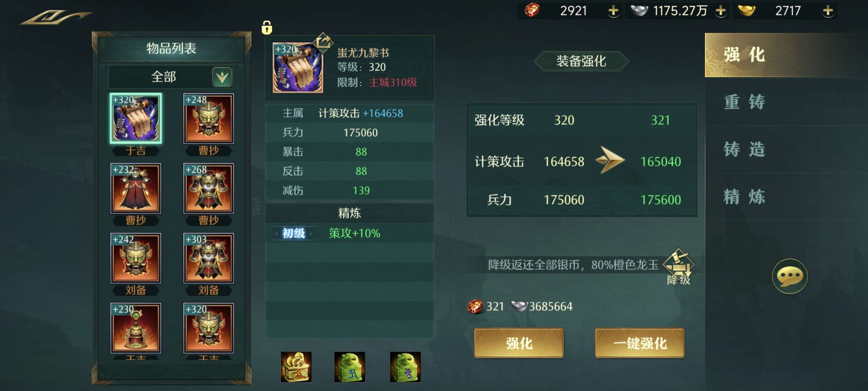Viewport: 868px width, 391px height.
Task: Switch to the 铸造 tab
Action: pyautogui.click(x=744, y=149)
